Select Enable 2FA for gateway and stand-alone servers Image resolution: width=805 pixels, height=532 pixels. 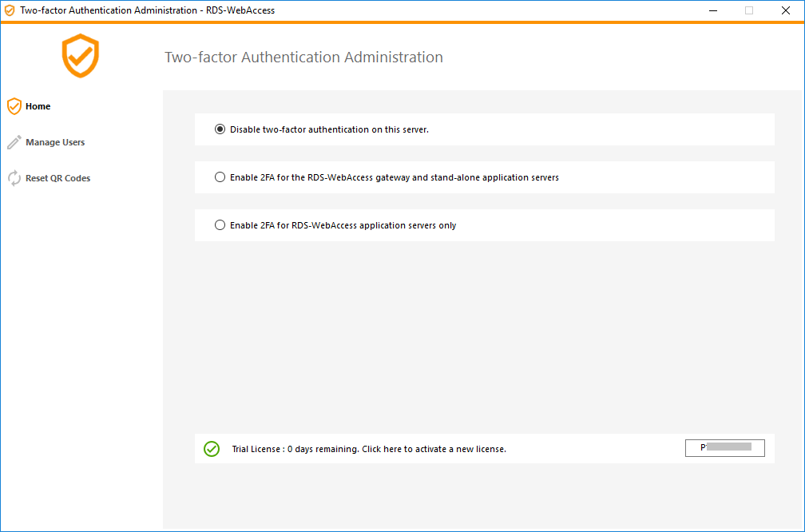click(x=220, y=177)
